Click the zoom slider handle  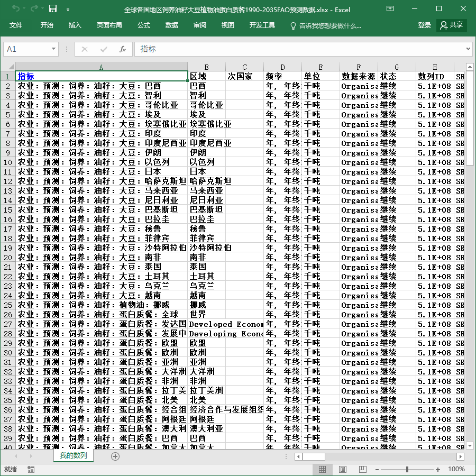407,469
